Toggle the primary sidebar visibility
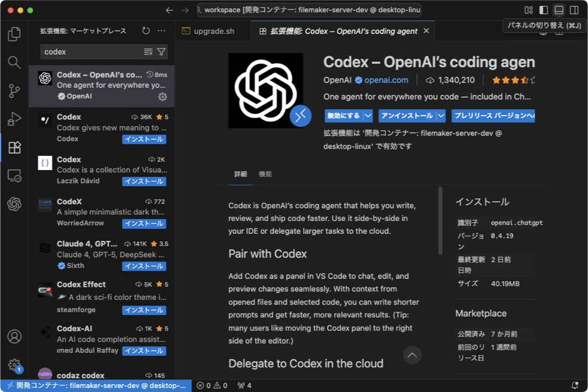Viewport: 588px width, 392px height. (543, 10)
